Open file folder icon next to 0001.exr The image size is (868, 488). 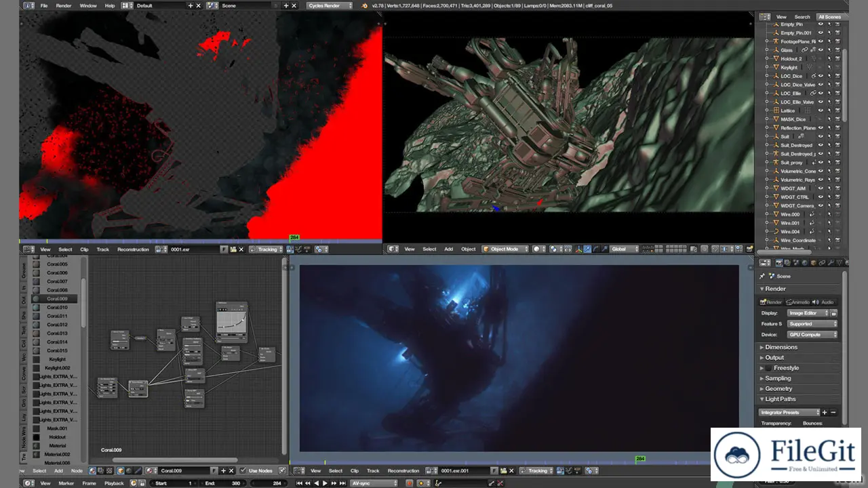pos(233,249)
